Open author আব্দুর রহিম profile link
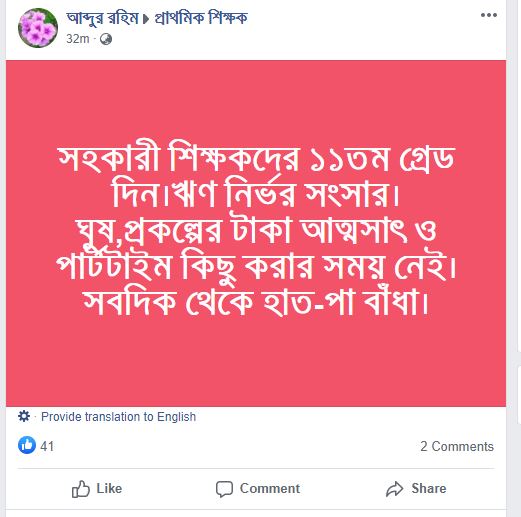 102,18
